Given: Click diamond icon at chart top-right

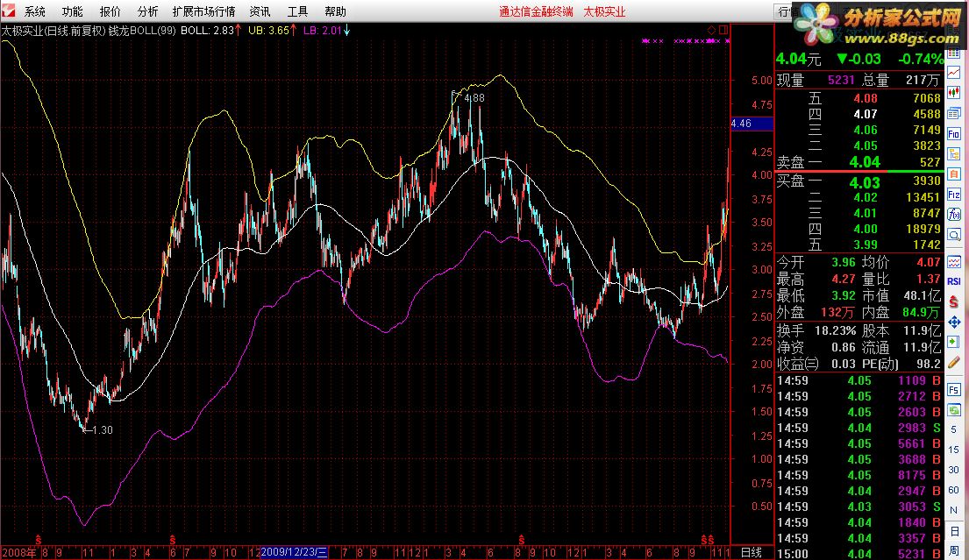Looking at the screenshot, I should pos(711,30).
